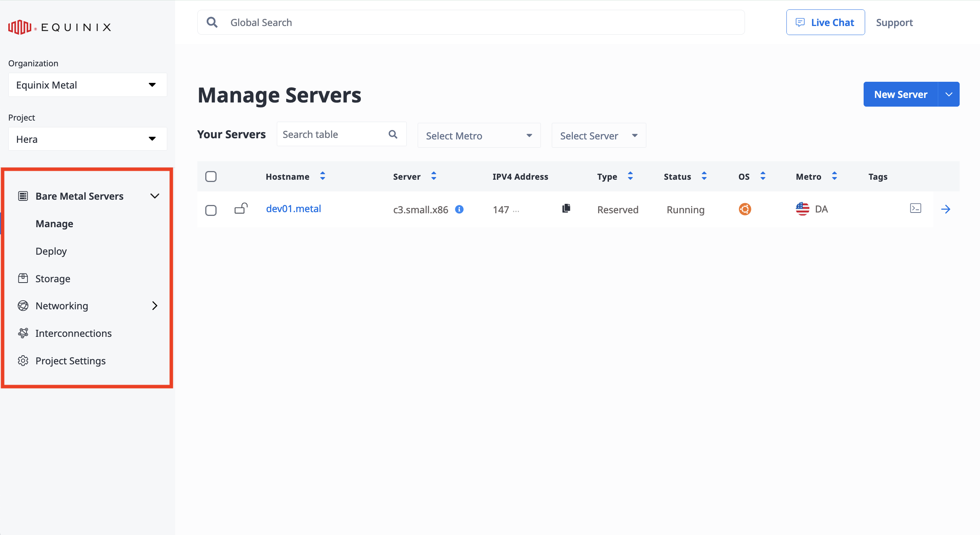Open the Support link
The image size is (980, 535).
pos(895,23)
